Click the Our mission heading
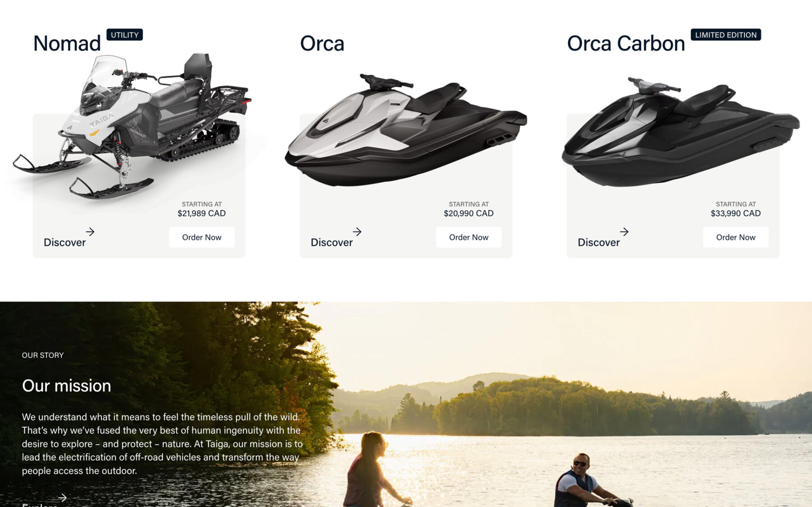Image resolution: width=812 pixels, height=507 pixels. [66, 386]
